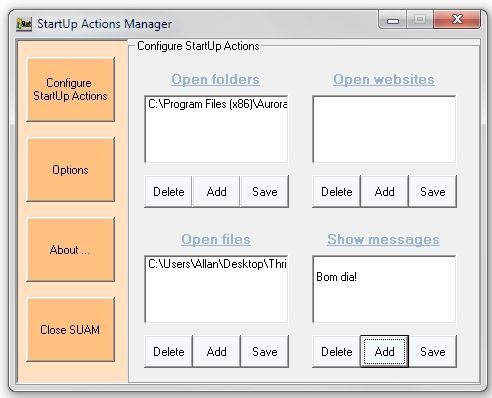Delete the selected message under Show messages
The image size is (492, 398).
(337, 352)
